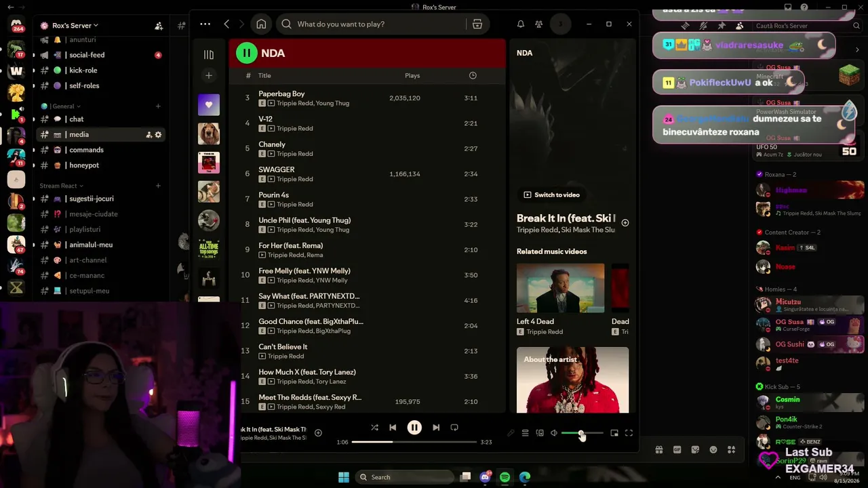Toggle shuffle in Spotify player

point(374,428)
